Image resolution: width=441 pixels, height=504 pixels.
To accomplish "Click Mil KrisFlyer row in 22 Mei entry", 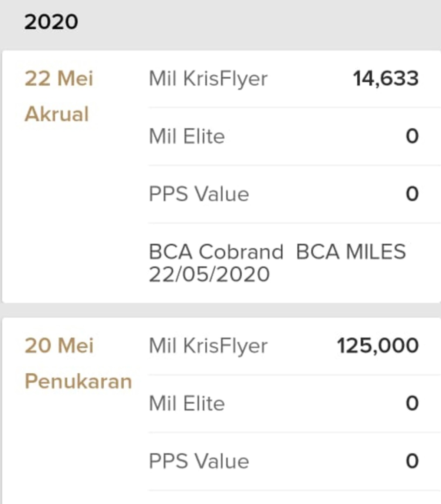I will point(294,79).
